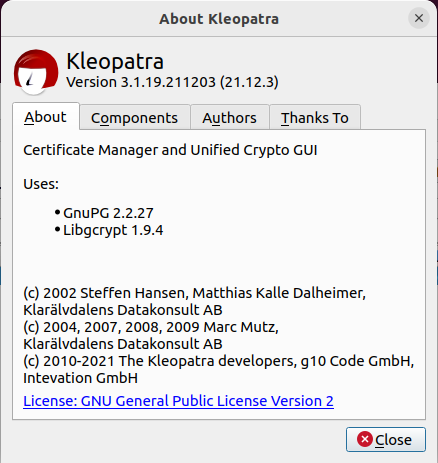Open the GNU General Public License Version 2 link
This screenshot has width=438, height=463.
pyautogui.click(x=178, y=401)
